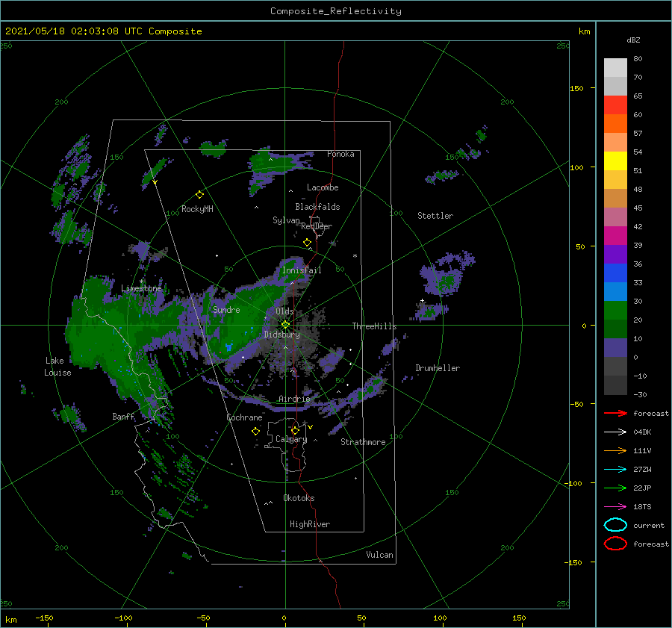Select the magenta 39-42 dBZ color swatch
Image resolution: width=672 pixels, height=628 pixels.
point(615,236)
